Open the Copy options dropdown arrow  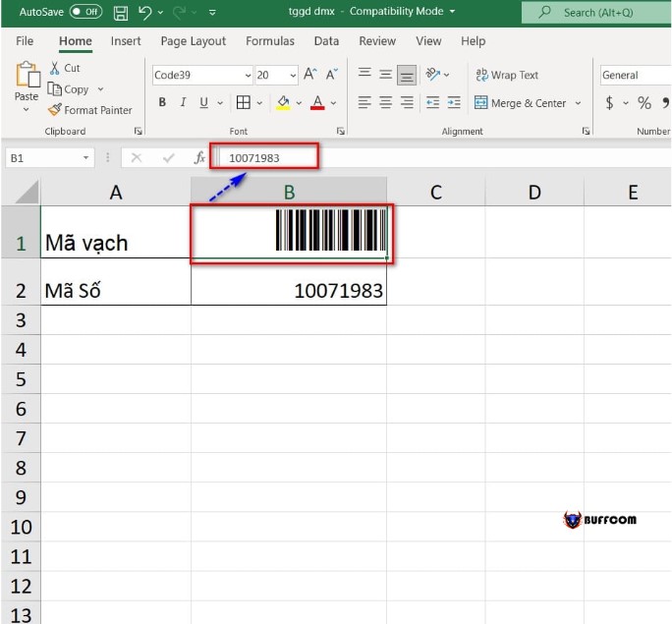coord(100,89)
